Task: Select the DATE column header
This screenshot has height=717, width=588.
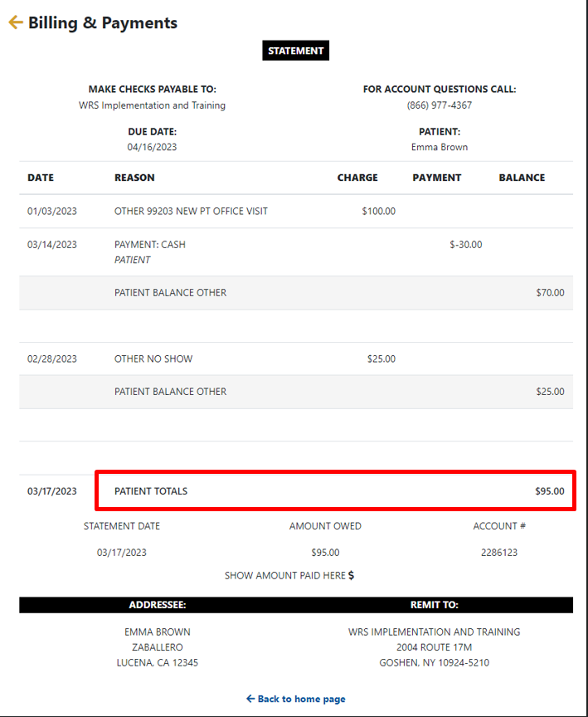Action: coord(41,178)
